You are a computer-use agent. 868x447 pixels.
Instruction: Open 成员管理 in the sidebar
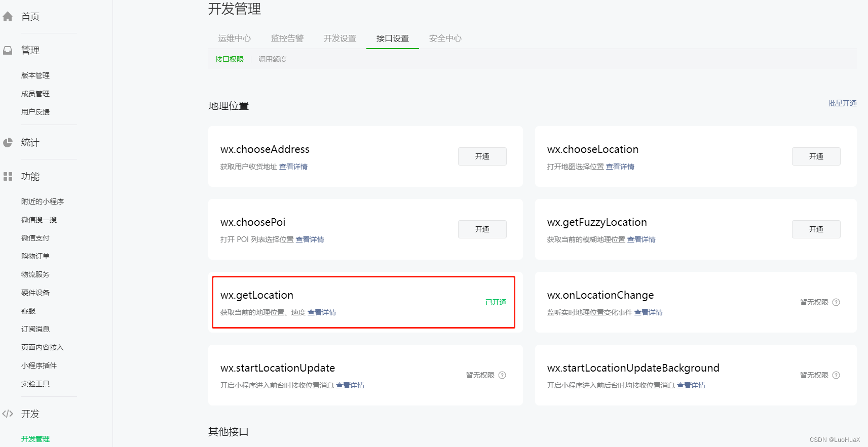(x=35, y=94)
